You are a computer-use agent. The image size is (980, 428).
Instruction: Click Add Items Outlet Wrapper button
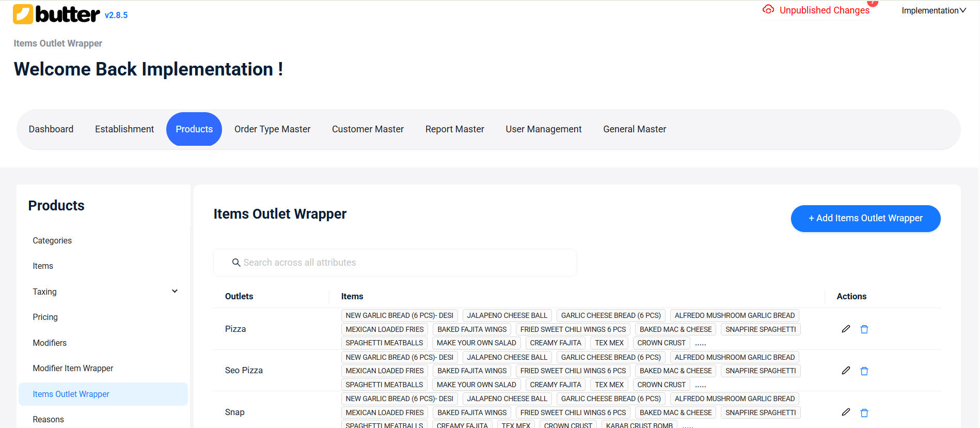coord(865,218)
